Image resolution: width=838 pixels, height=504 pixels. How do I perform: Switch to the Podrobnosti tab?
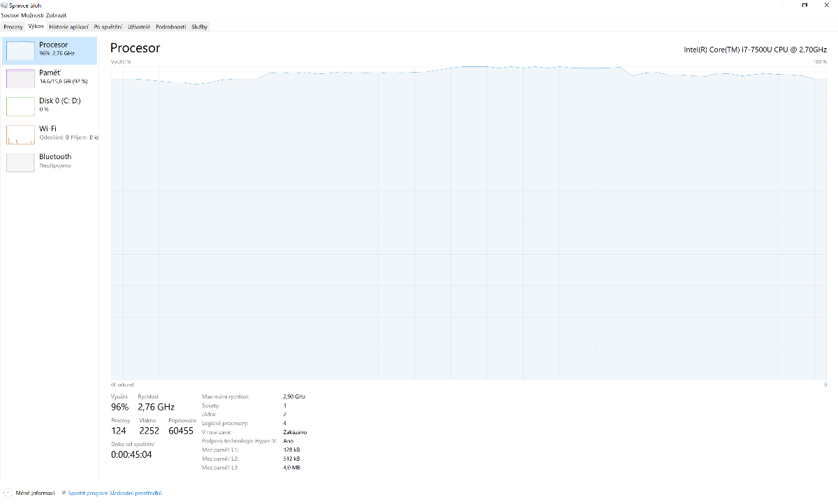coord(170,27)
